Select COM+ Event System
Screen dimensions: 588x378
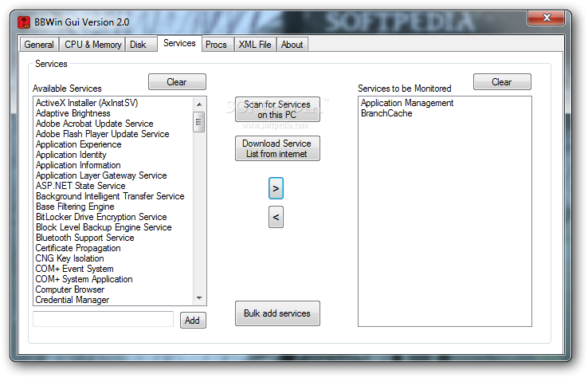tap(74, 269)
